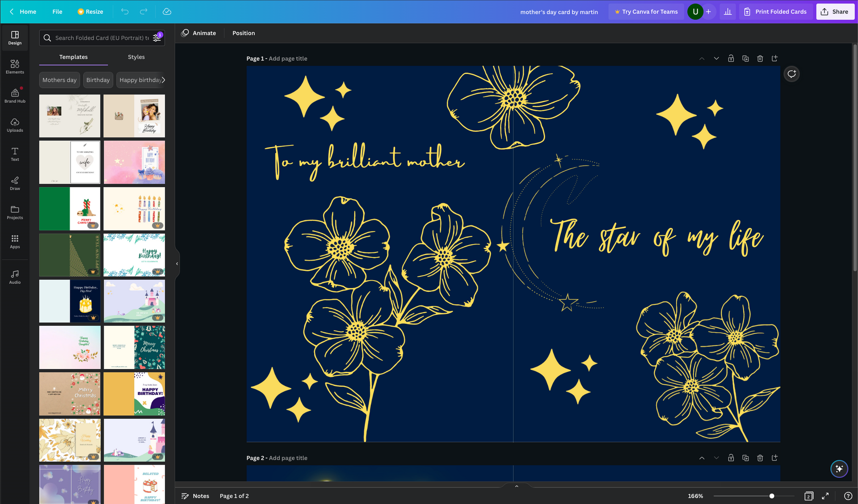Expand more template category chips arrow

163,80
